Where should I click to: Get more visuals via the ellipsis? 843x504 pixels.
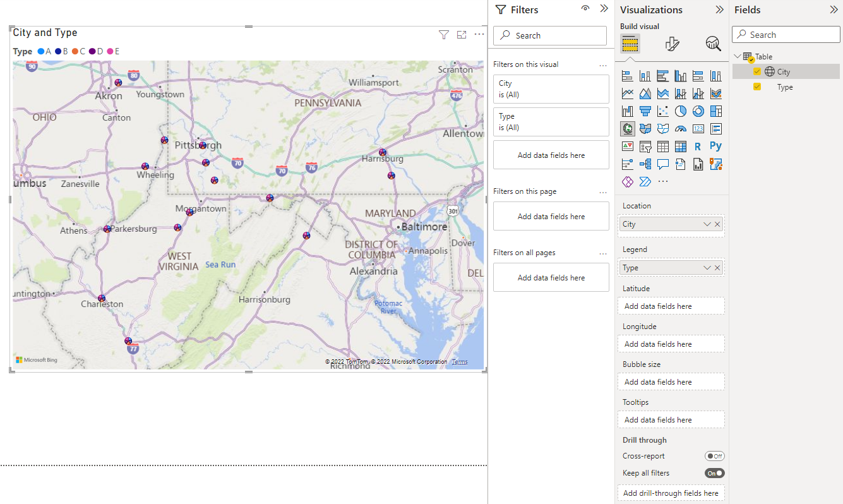(662, 182)
